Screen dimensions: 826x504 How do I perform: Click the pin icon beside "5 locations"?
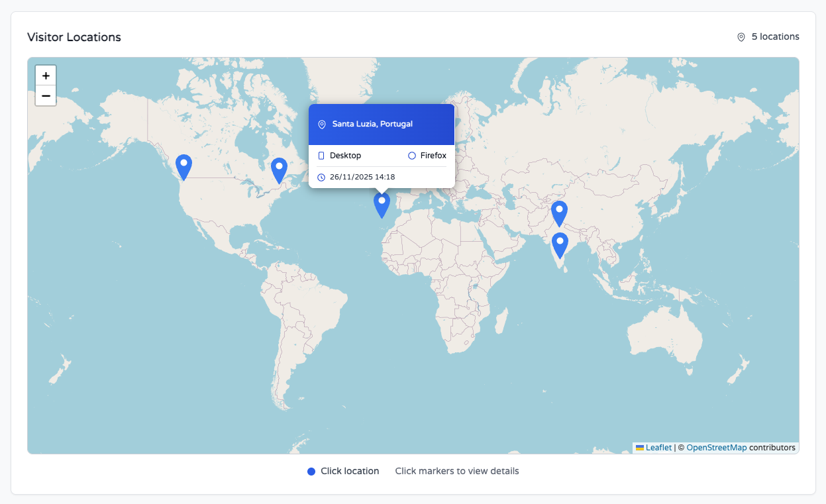[x=740, y=37]
